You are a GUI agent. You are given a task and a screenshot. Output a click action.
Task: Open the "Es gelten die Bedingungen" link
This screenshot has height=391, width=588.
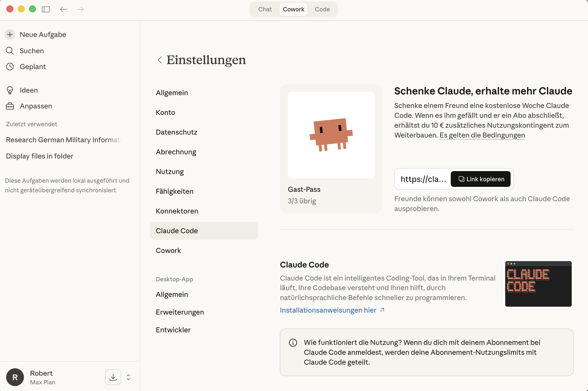(483, 135)
